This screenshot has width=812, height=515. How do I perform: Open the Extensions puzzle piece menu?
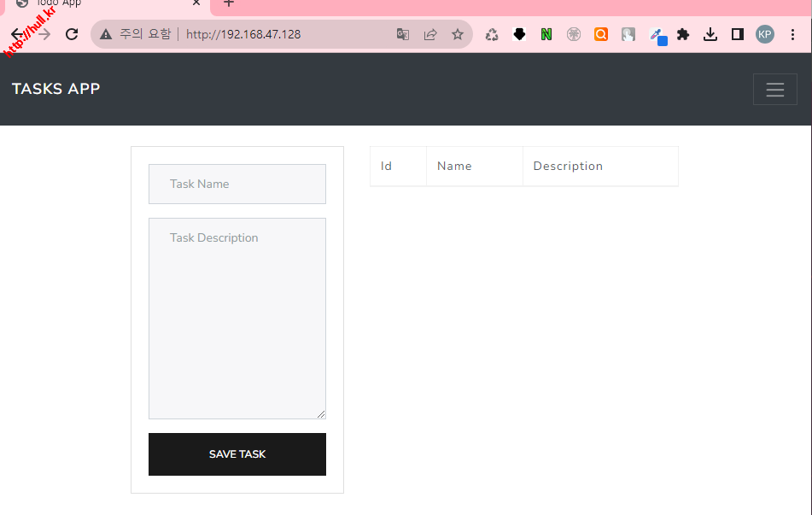click(x=683, y=34)
